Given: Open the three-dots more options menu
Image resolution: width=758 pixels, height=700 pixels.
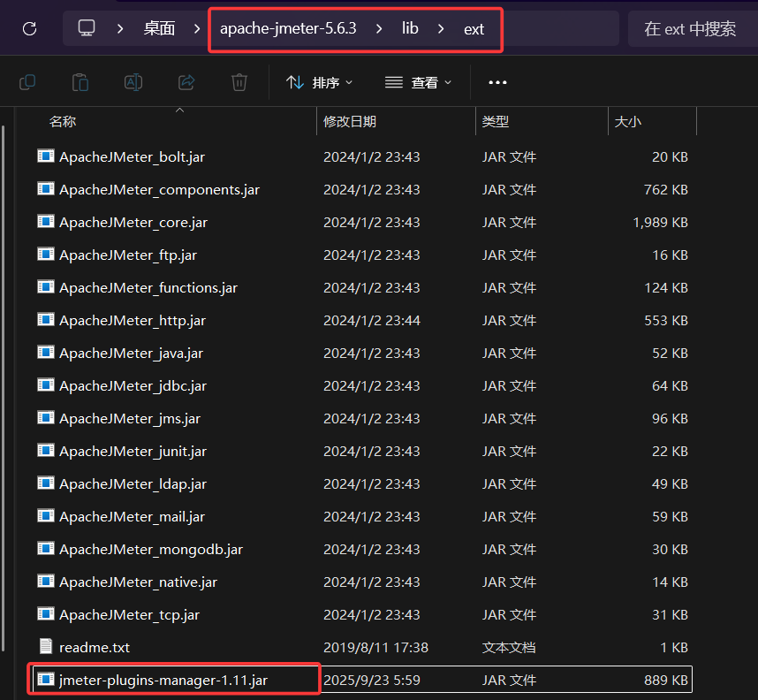Looking at the screenshot, I should point(497,82).
